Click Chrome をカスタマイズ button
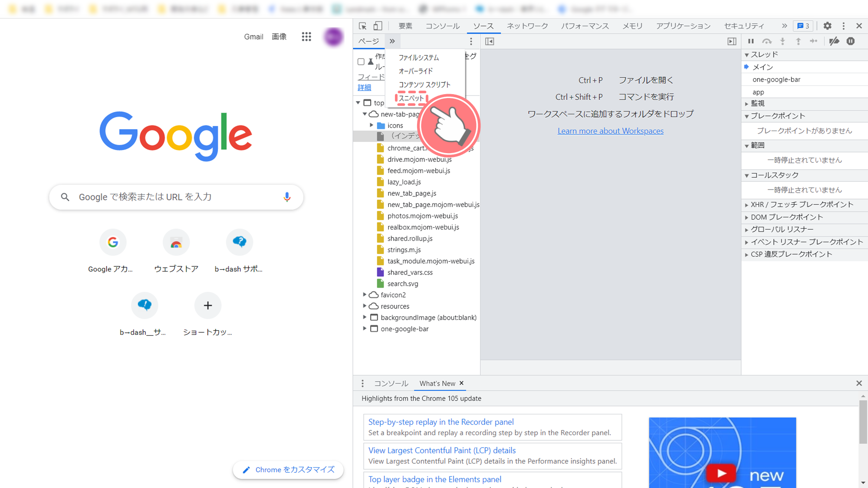This screenshot has width=868, height=488. (x=288, y=470)
